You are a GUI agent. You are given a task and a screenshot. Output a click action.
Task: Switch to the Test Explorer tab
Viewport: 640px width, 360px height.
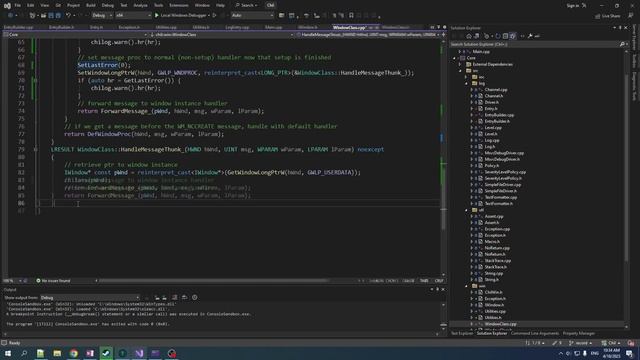(x=462, y=333)
